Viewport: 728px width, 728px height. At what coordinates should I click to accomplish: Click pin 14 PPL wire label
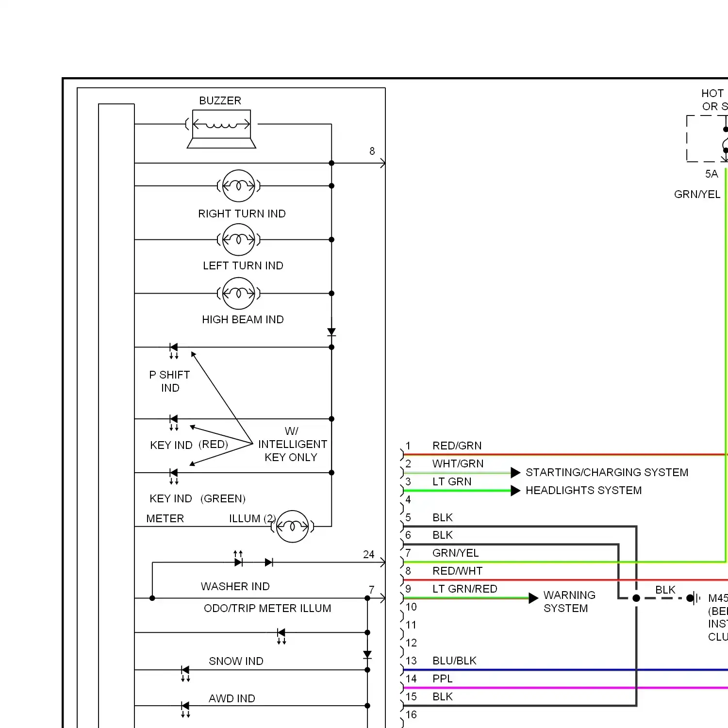pyautogui.click(x=442, y=678)
